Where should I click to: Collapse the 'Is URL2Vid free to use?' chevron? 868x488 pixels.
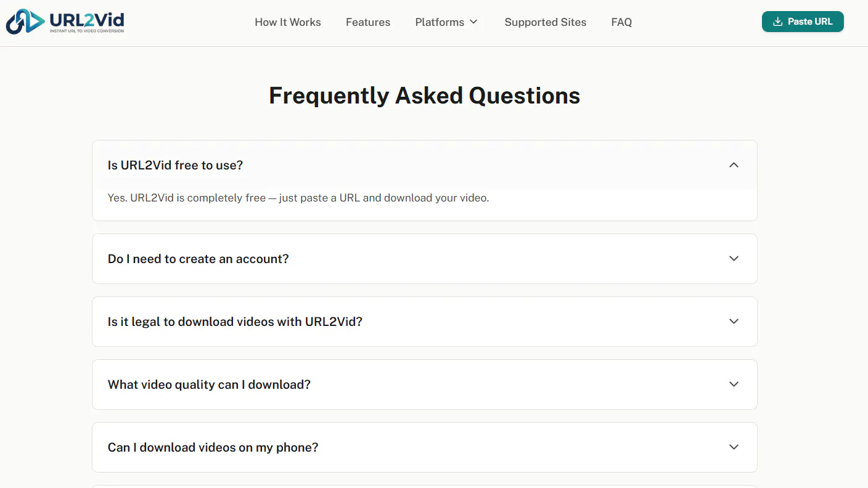[734, 165]
